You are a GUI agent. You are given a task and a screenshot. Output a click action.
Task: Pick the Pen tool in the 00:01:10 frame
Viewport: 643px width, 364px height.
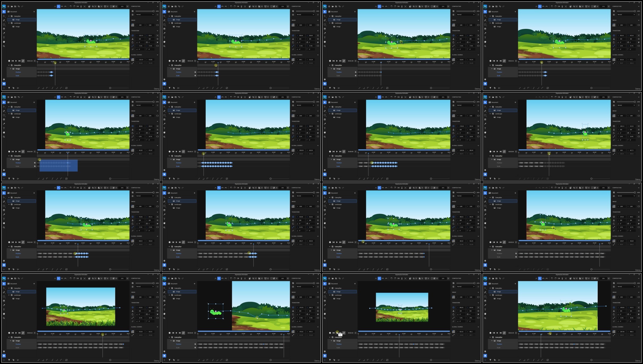click(4, 20)
